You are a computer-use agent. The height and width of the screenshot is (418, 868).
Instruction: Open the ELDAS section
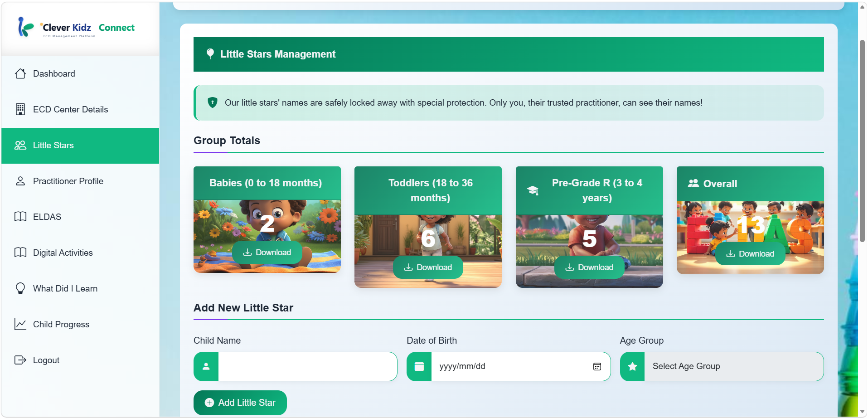coord(80,217)
